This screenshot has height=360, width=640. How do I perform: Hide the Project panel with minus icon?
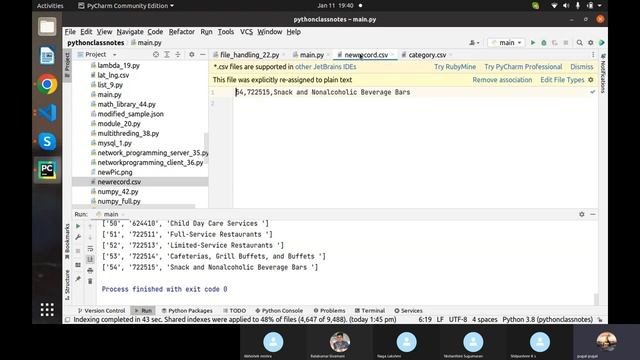click(x=202, y=54)
